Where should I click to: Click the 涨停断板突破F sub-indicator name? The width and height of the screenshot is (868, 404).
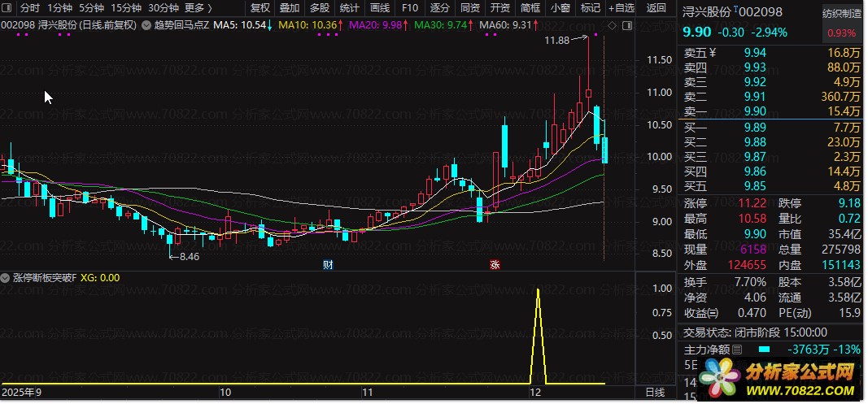(x=45, y=278)
